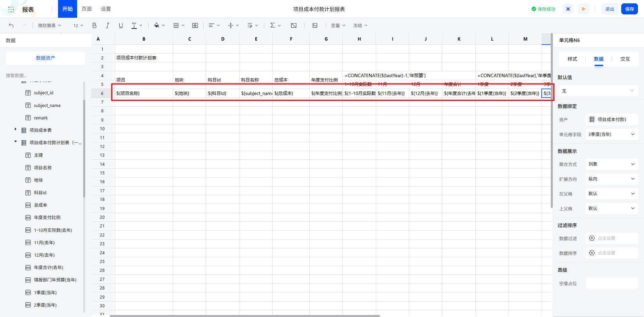This screenshot has width=644, height=317.
Task: Click the fullscreen icon in top bar
Action: click(x=568, y=9)
